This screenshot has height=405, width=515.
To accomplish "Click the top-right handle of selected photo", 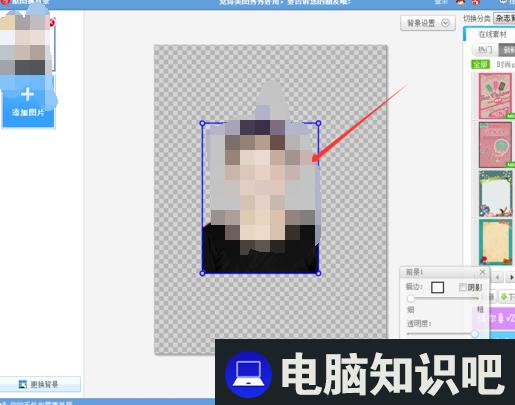I will (x=318, y=123).
